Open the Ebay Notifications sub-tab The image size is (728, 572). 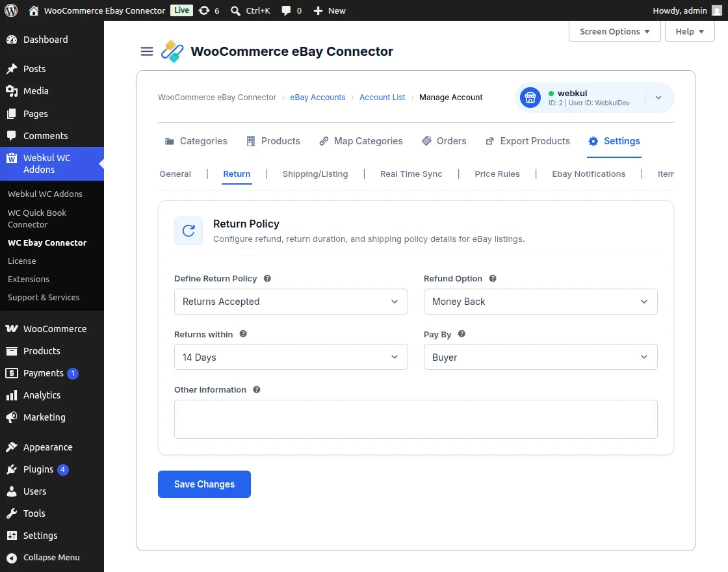[589, 174]
